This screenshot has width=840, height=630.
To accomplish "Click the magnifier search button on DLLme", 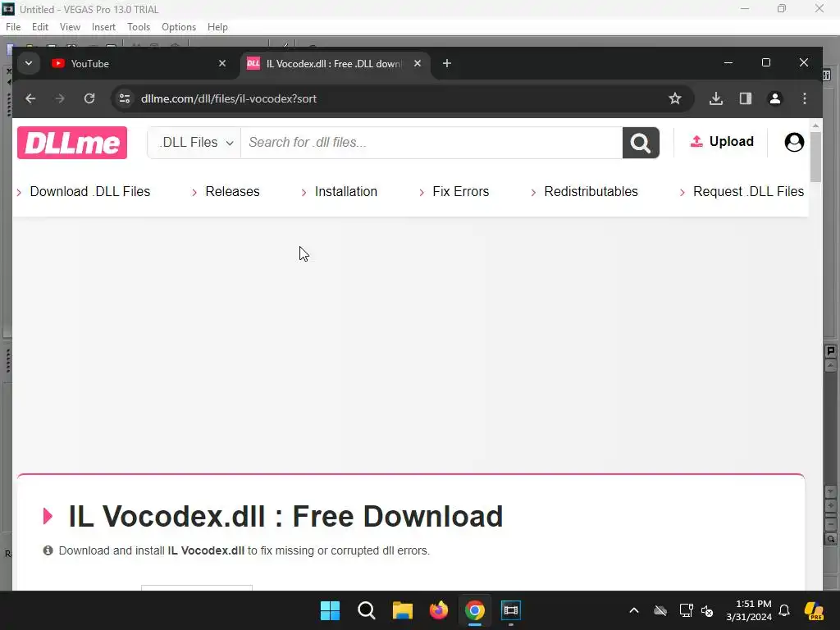I will click(641, 143).
